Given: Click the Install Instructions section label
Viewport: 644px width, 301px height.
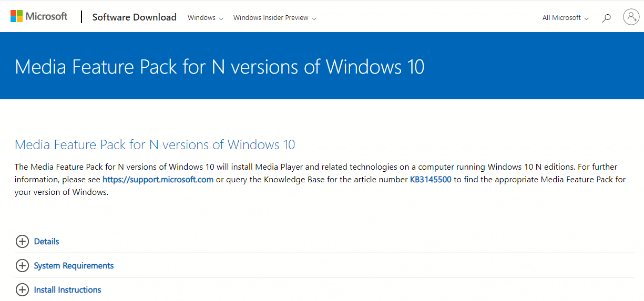Looking at the screenshot, I should coord(67,289).
